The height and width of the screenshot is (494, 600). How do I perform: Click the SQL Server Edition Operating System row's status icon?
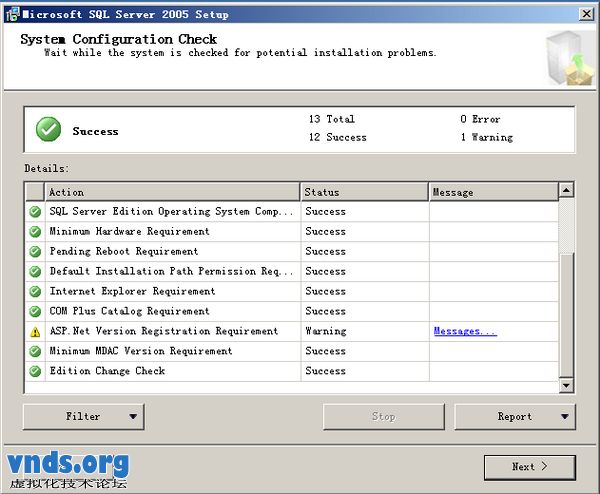(x=35, y=212)
